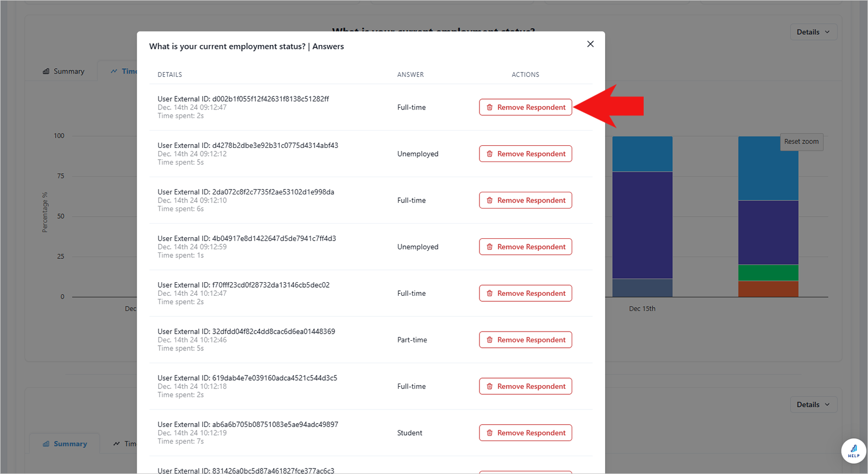Click User External ID 831426a0bc5d87a461827fce377ac6c3
This screenshot has width=868, height=474.
246,470
